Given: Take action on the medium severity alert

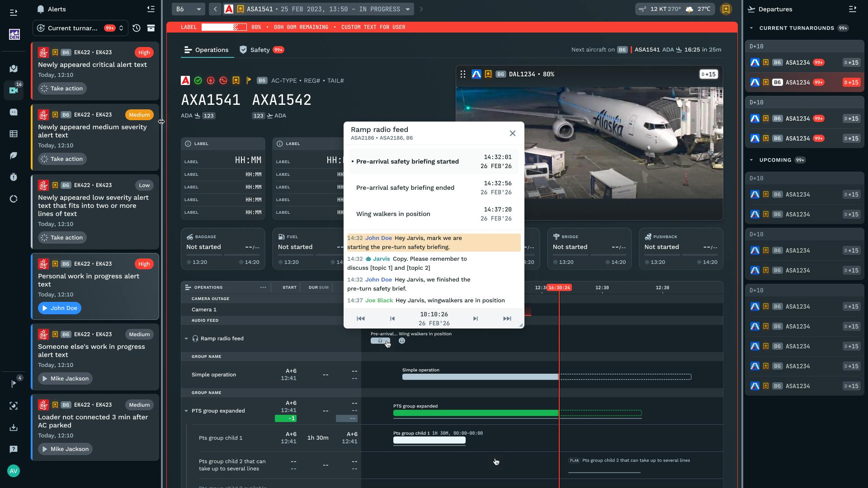Looking at the screenshot, I should click(x=62, y=159).
